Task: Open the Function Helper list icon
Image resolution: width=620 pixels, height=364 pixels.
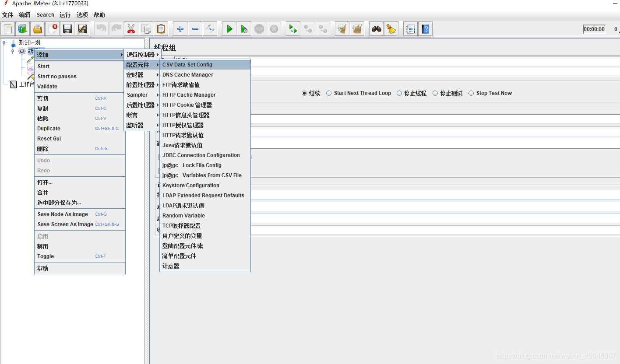Action: 410,29
